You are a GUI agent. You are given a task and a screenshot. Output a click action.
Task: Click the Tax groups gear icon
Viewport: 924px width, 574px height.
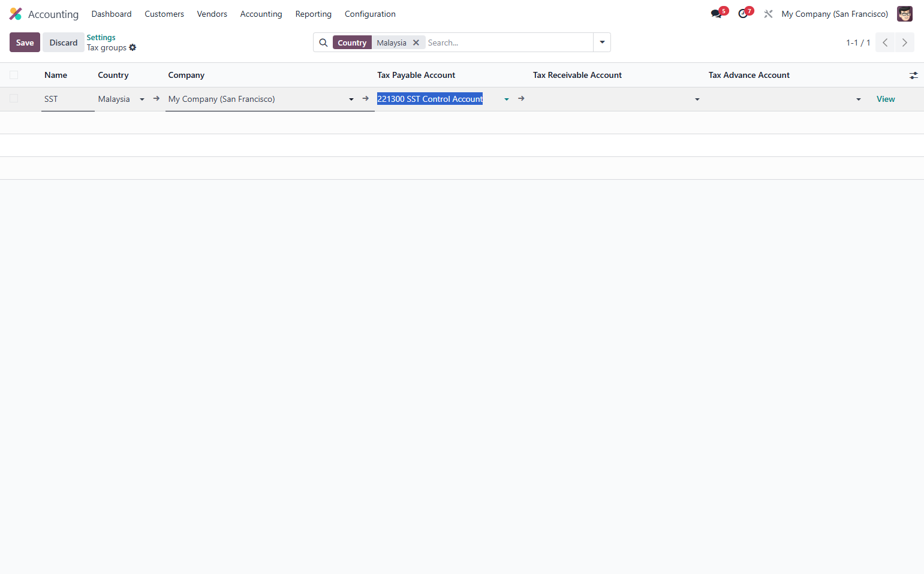tap(133, 47)
